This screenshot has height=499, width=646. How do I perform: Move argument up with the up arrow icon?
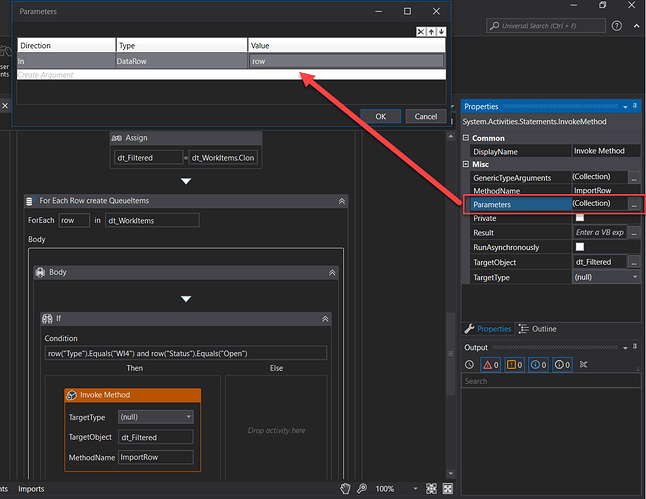tap(431, 32)
